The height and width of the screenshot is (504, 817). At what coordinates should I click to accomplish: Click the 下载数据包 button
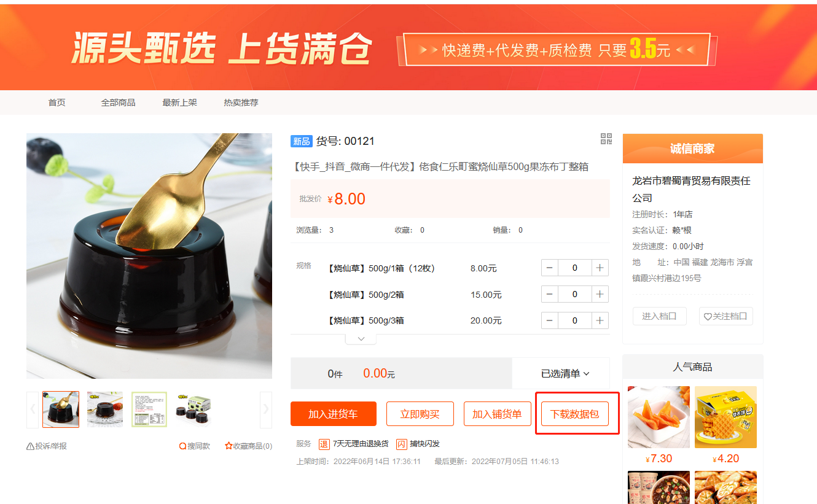click(x=575, y=414)
